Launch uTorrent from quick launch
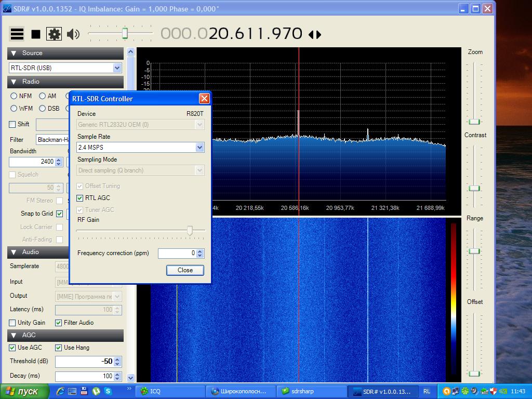The height and width of the screenshot is (399, 532). coord(96,391)
